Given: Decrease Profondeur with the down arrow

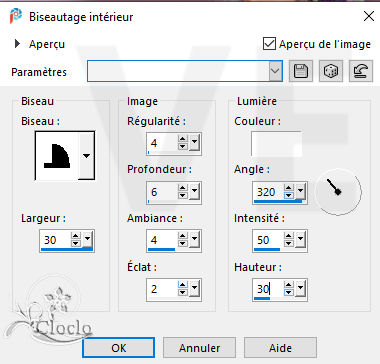Looking at the screenshot, I should tap(183, 196).
